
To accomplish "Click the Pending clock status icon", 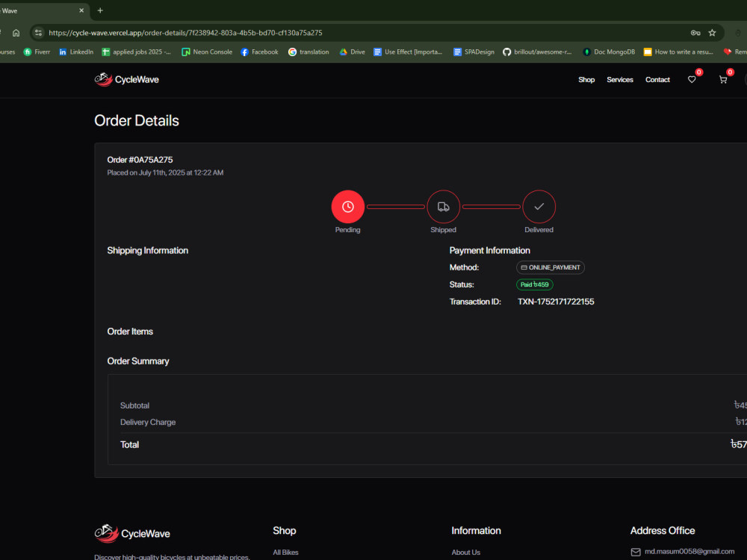I will [348, 207].
